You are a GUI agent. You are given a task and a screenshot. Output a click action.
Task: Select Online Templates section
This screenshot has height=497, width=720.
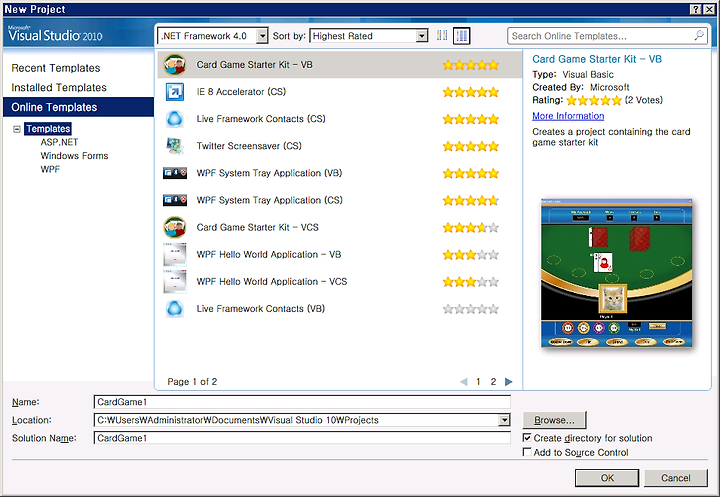tap(78, 107)
